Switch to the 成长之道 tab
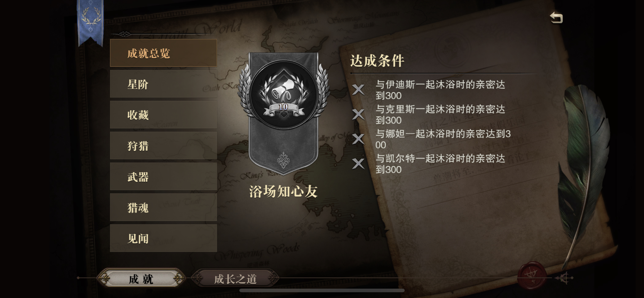Screen dimensions: 644x298 click(235, 279)
